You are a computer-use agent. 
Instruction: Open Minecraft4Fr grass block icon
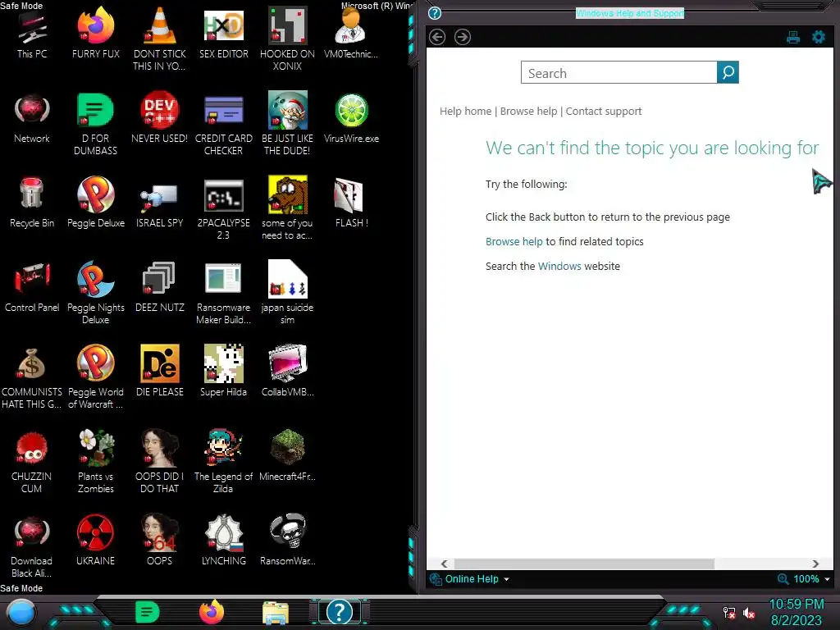pyautogui.click(x=287, y=456)
